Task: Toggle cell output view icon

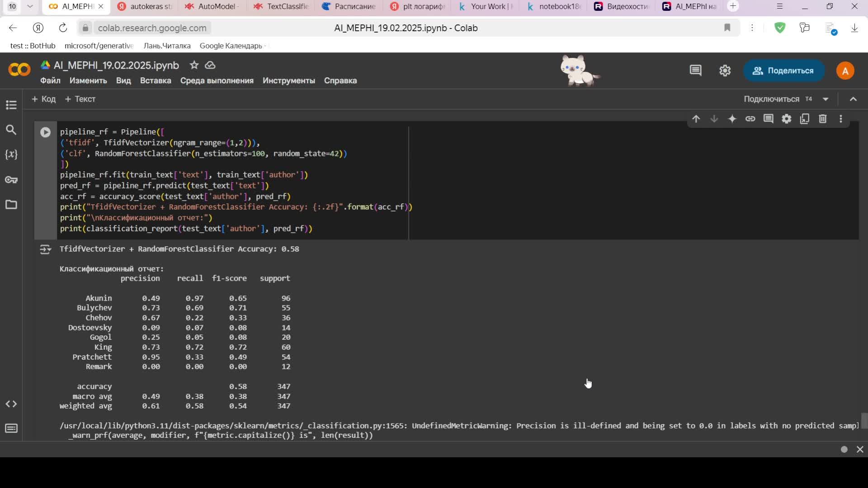Action: tap(45, 249)
